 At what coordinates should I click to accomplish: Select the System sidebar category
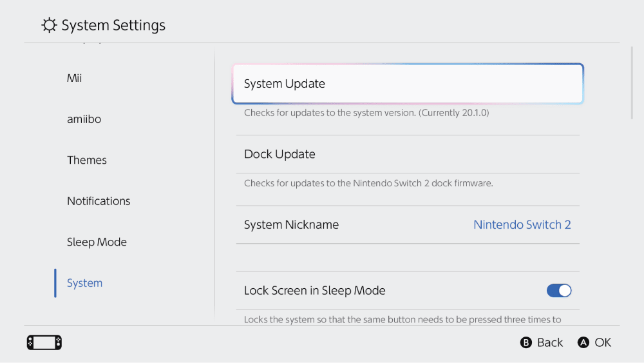84,283
